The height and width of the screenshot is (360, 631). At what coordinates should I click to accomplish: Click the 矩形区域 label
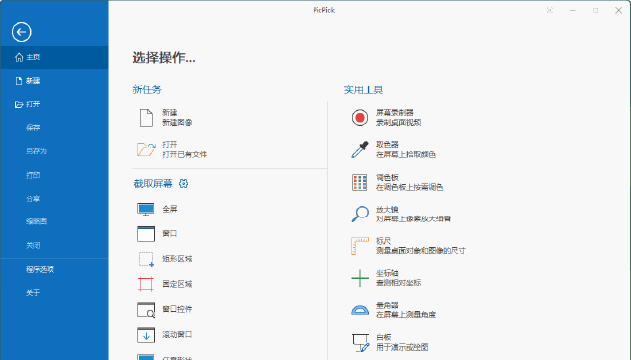tap(177, 259)
